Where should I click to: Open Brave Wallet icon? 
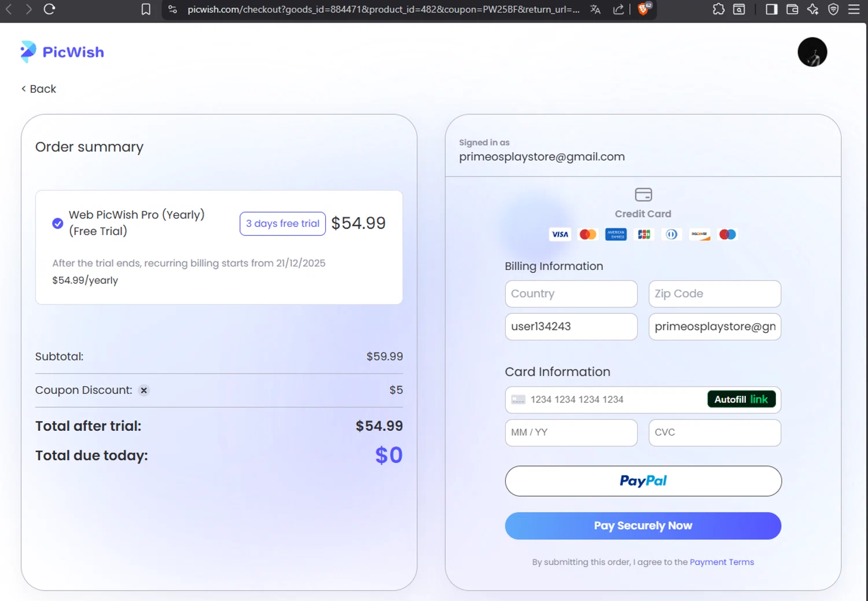[792, 9]
